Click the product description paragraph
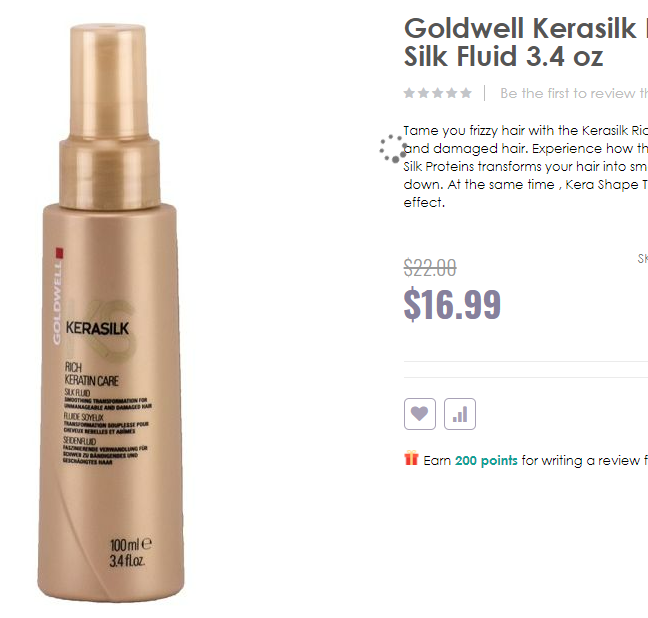The image size is (648, 618). click(x=526, y=167)
